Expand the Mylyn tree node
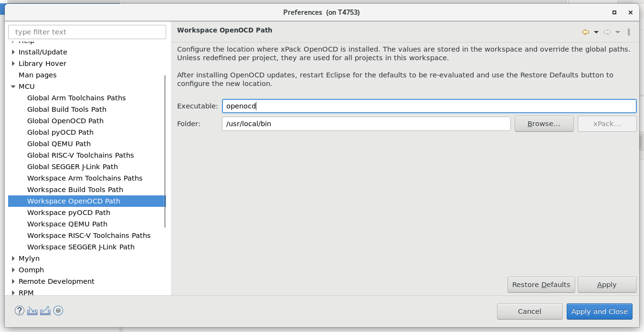644x332 pixels. click(13, 258)
